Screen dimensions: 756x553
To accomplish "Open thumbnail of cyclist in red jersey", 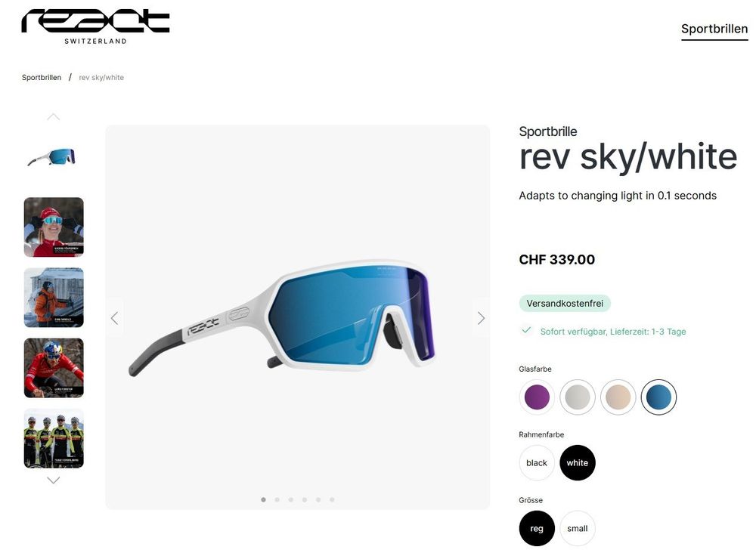I will coord(54,368).
